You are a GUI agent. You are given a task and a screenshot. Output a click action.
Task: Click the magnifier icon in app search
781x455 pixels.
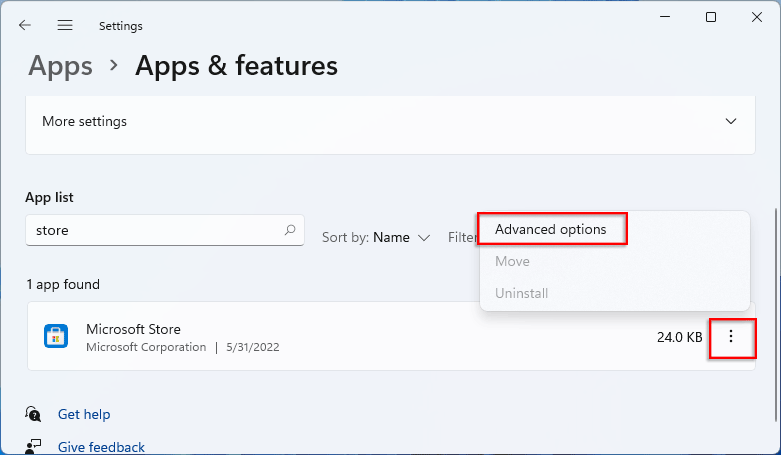[290, 230]
